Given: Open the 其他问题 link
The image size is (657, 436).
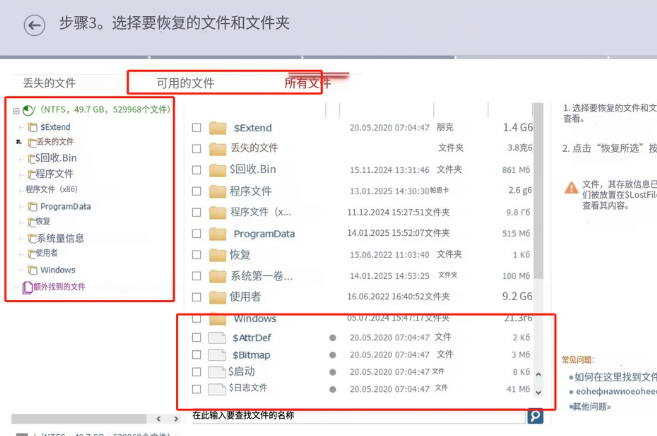Looking at the screenshot, I should (x=592, y=407).
